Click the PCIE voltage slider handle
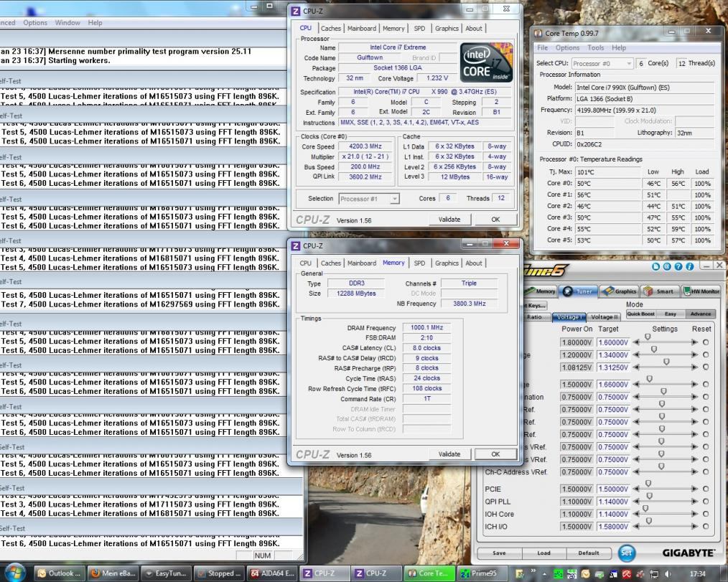 (648, 484)
